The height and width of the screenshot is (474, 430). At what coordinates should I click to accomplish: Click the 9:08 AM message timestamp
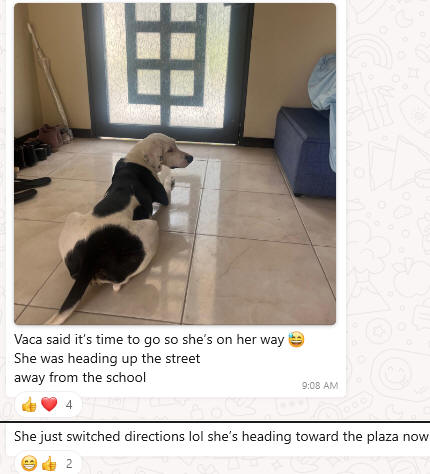320,385
